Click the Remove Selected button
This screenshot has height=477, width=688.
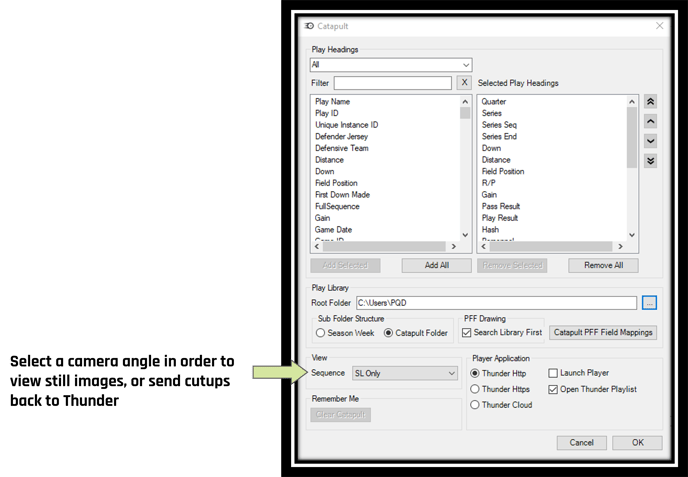(x=512, y=265)
